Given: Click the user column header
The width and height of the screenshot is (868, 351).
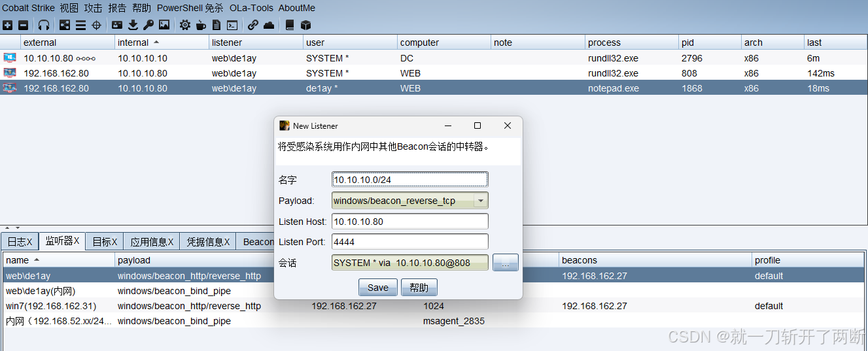Looking at the screenshot, I should pos(350,42).
